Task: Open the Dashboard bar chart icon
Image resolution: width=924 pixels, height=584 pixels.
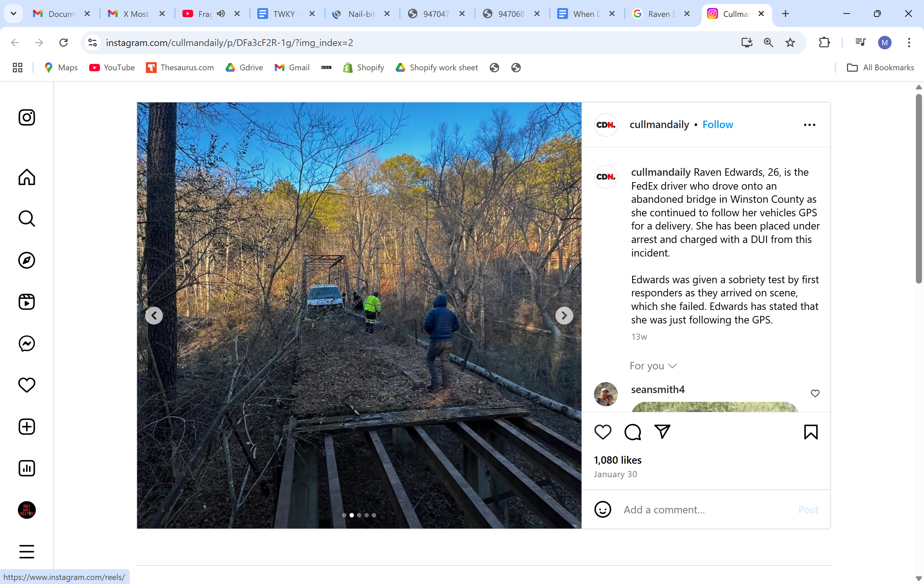Action: (26, 468)
